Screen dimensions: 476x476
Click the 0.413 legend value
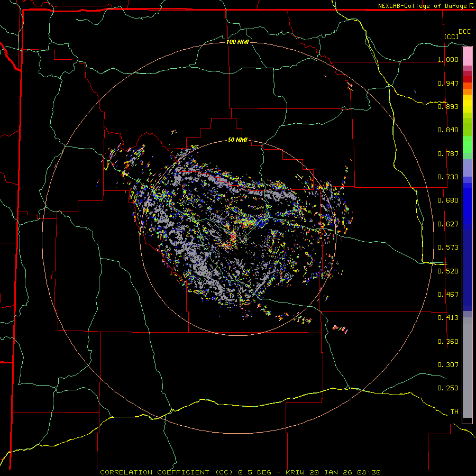pyautogui.click(x=448, y=318)
